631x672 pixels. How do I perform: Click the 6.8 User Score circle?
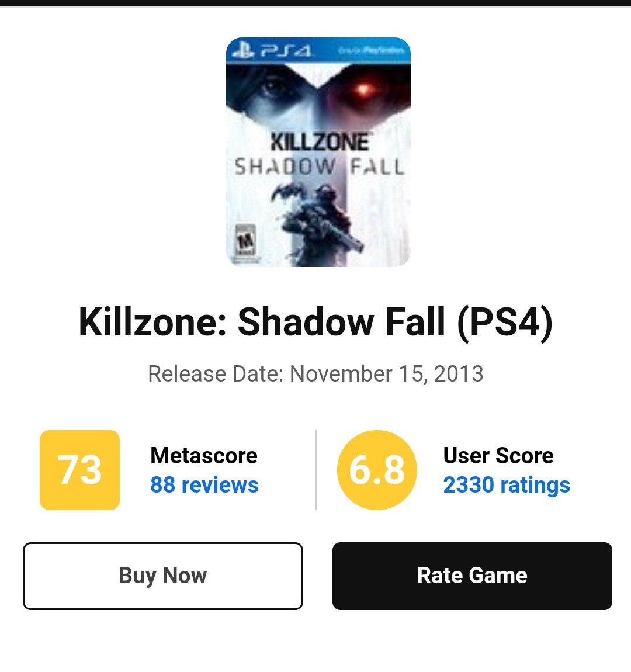(377, 470)
